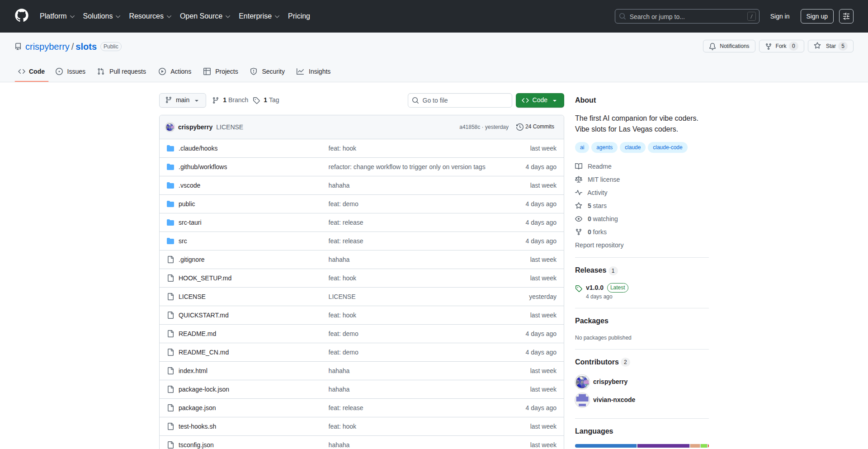Expand the green Code dropdown button

click(539, 100)
